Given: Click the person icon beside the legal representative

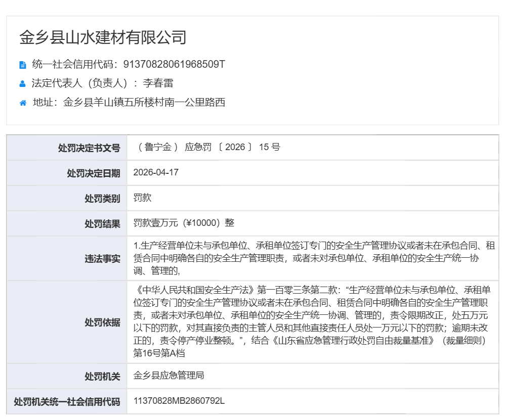Looking at the screenshot, I should [x=22, y=84].
